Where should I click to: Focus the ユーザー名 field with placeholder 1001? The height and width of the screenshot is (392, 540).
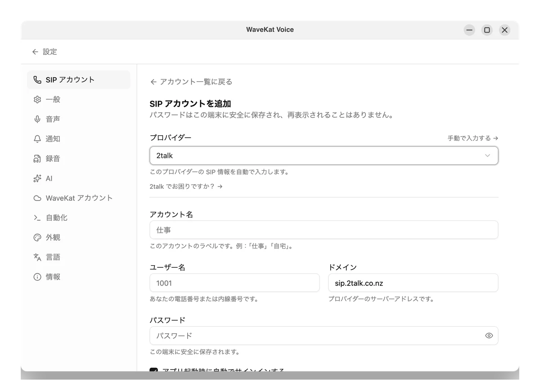point(234,283)
